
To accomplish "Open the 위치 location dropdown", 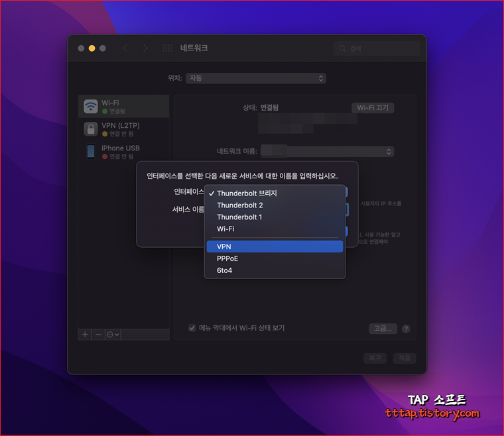I will [x=256, y=78].
